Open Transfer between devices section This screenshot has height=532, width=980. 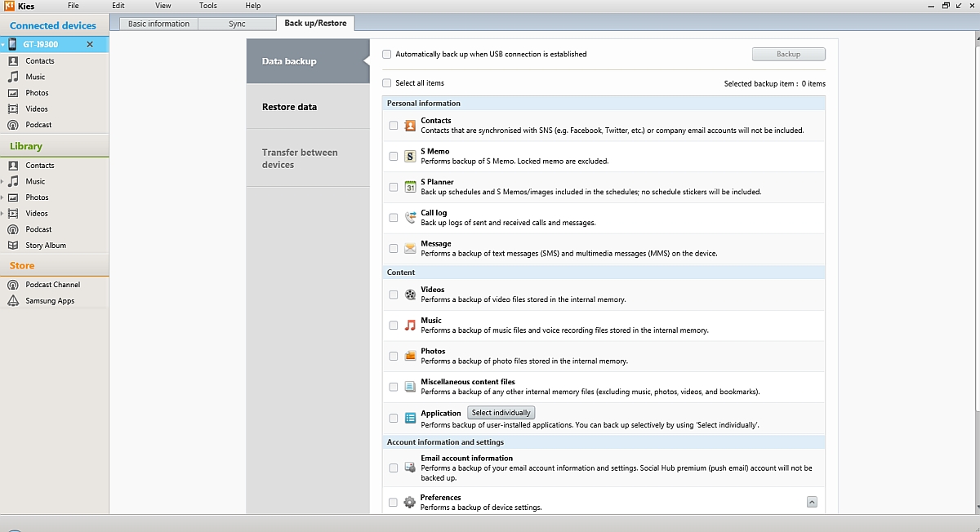(309, 158)
